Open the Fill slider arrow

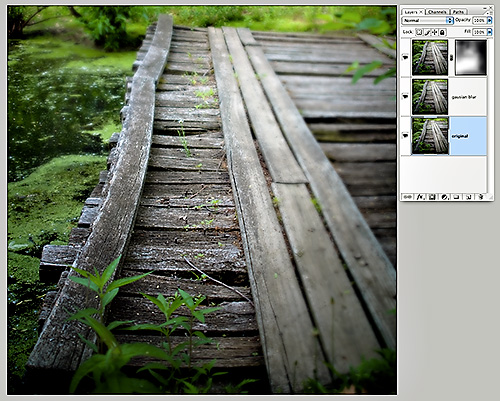coord(489,32)
